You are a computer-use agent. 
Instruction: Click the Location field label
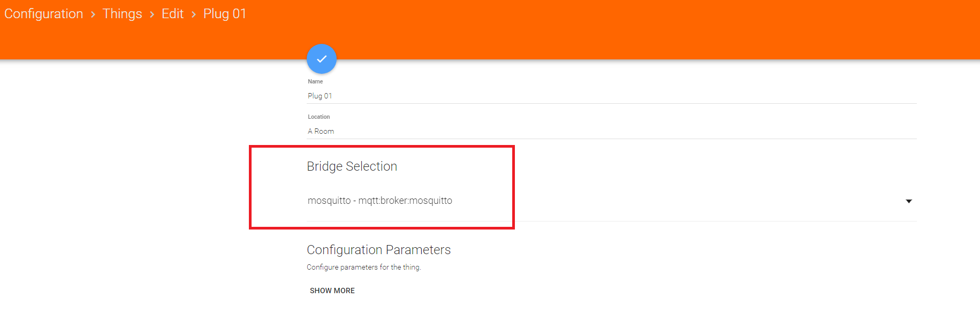[x=318, y=117]
